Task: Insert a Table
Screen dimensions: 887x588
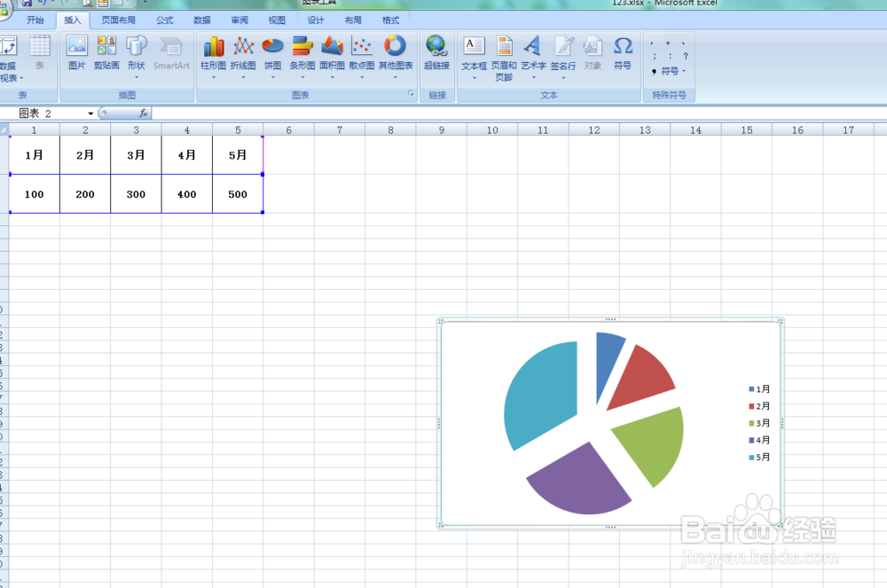Action: pos(40,52)
